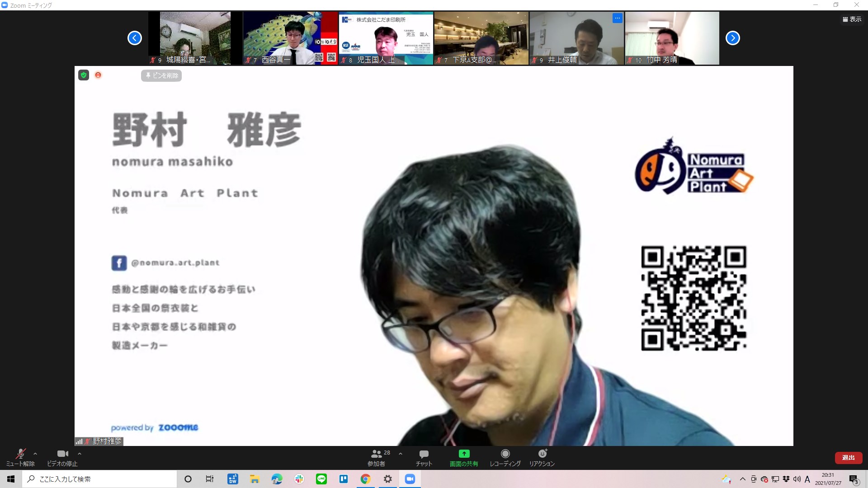
Task: Select 下京A支部 participant thumbnail
Action: click(481, 38)
